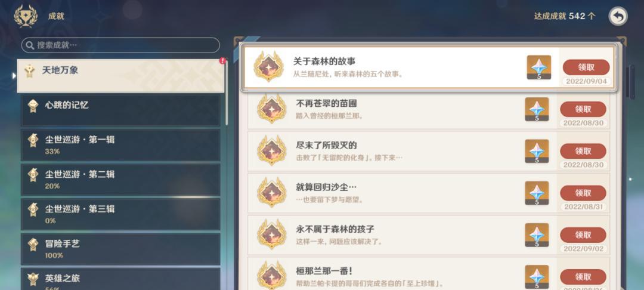Select the 冒险手艺 100% category
This screenshot has height=290, width=644.
pos(120,249)
